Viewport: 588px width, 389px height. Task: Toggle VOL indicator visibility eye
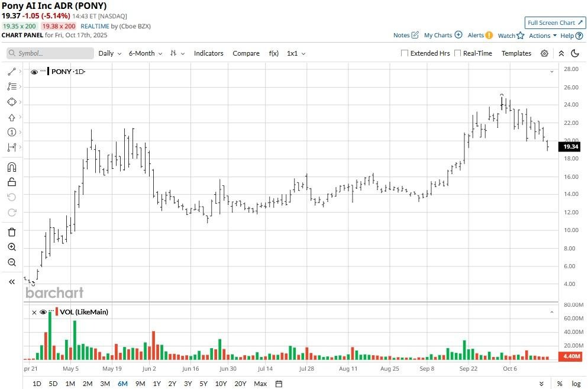point(43,311)
